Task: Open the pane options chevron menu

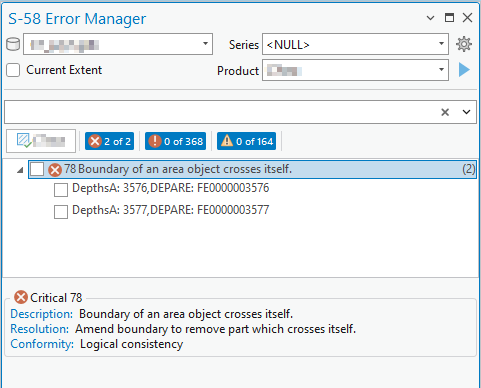Action: [x=431, y=18]
